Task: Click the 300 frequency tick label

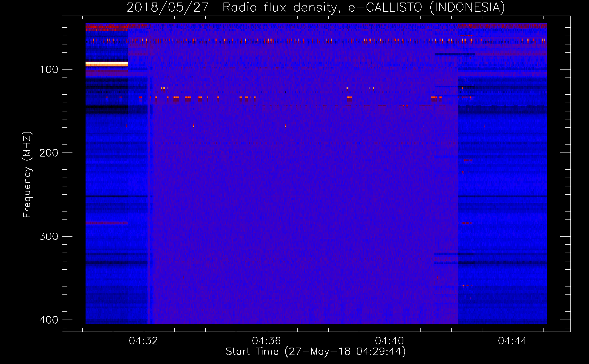Action: pyautogui.click(x=49, y=237)
